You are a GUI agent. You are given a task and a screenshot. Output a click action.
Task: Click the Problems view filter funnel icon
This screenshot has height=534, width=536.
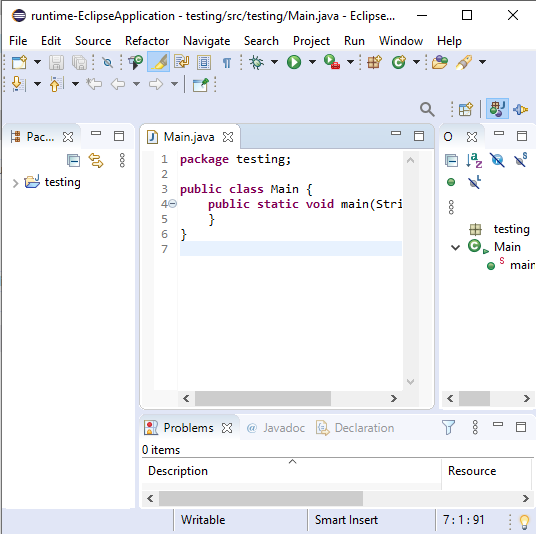click(x=448, y=427)
